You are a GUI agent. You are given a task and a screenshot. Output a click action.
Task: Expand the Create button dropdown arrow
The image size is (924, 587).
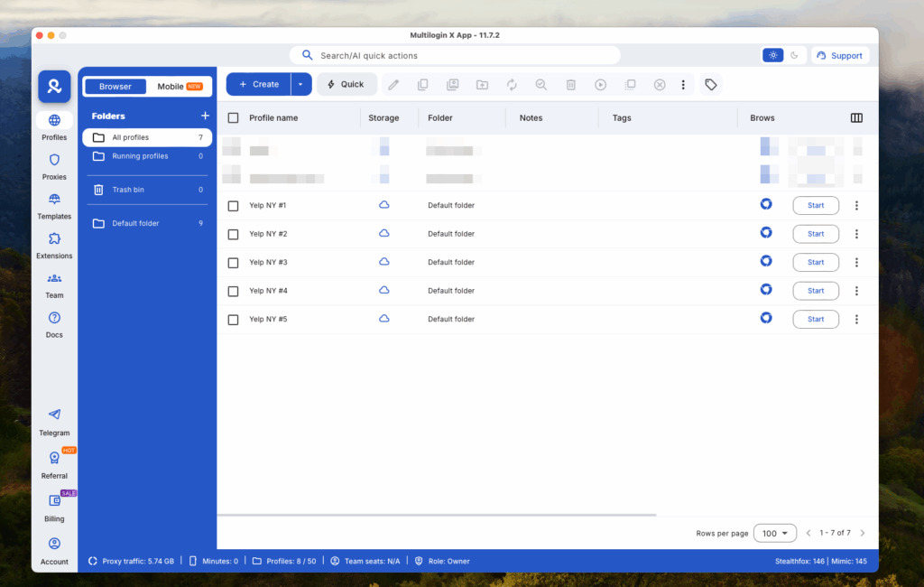click(301, 84)
